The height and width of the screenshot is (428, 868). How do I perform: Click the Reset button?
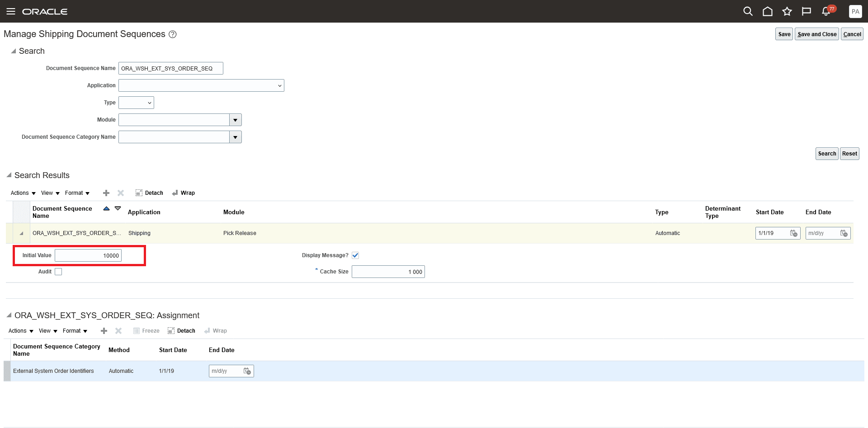849,154
